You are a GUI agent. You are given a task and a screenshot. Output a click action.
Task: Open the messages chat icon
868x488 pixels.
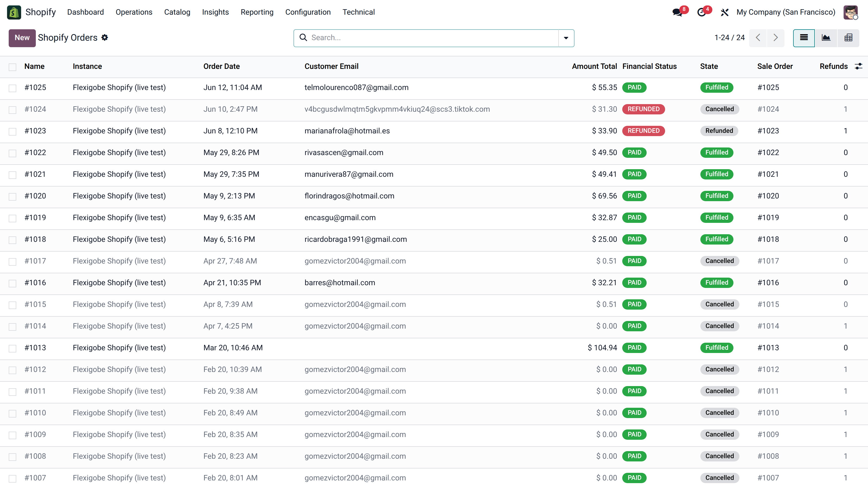677,12
